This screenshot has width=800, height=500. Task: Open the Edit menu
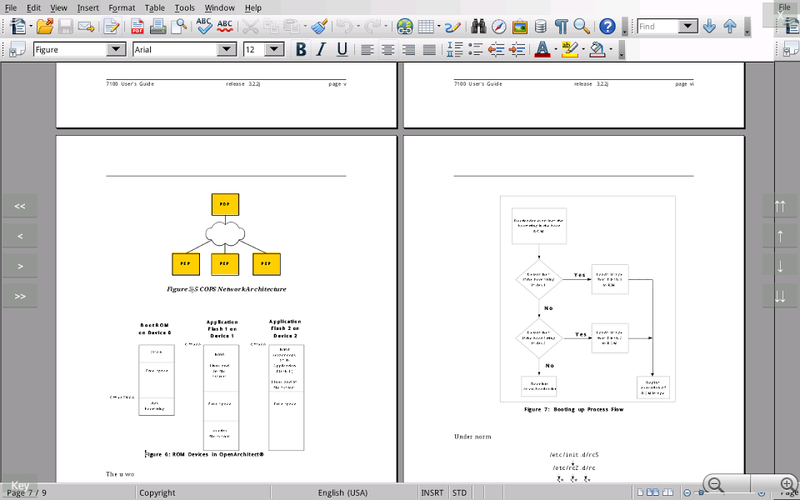click(x=34, y=8)
